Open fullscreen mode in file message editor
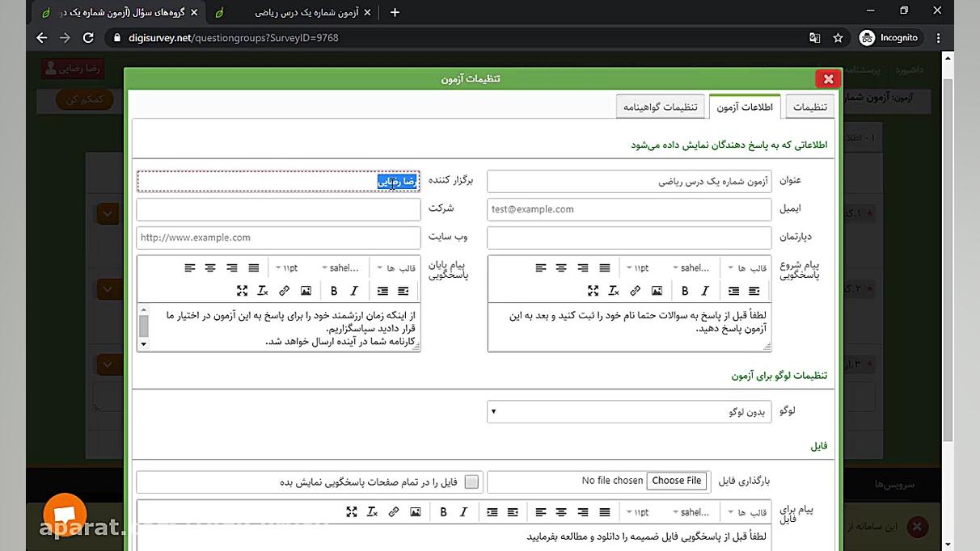The height and width of the screenshot is (551, 980). [351, 512]
